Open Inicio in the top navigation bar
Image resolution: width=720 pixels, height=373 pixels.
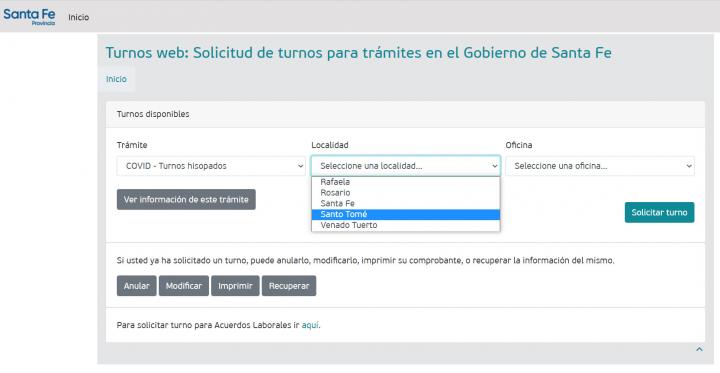point(79,17)
